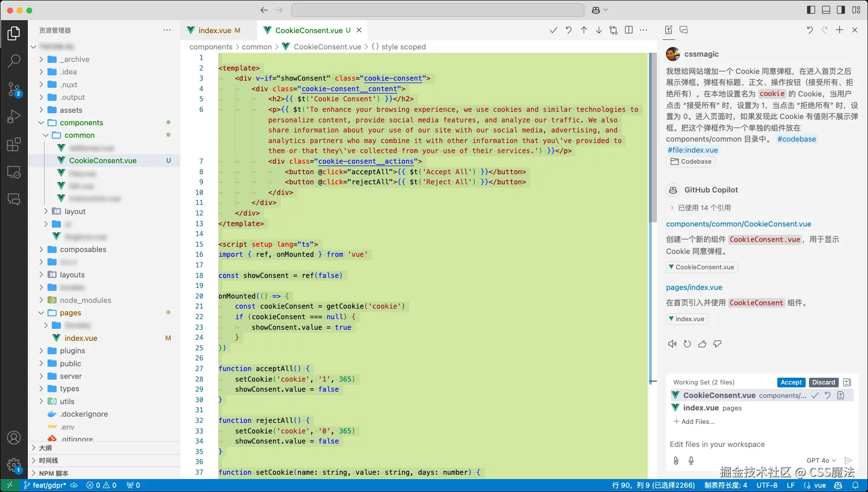Click common in the breadcrumb bar
This screenshot has height=492, width=868.
[x=257, y=47]
